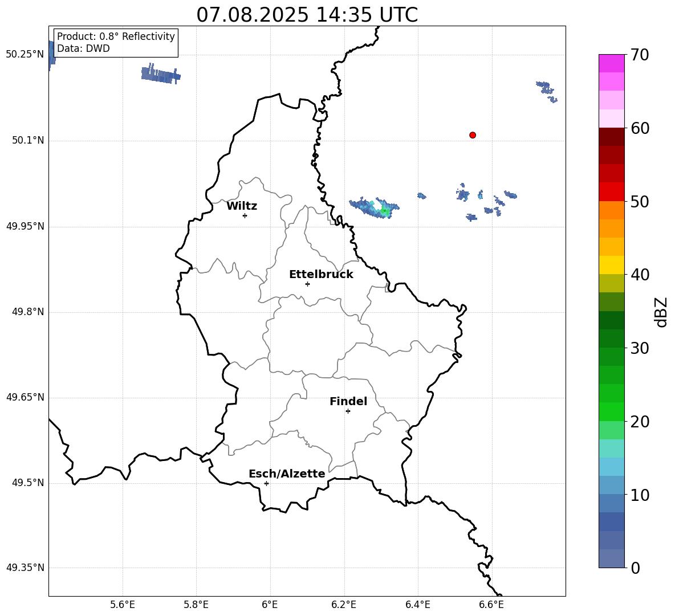The width and height of the screenshot is (675, 616).
Task: Click the 6.6°E longitude label
Action: (491, 605)
